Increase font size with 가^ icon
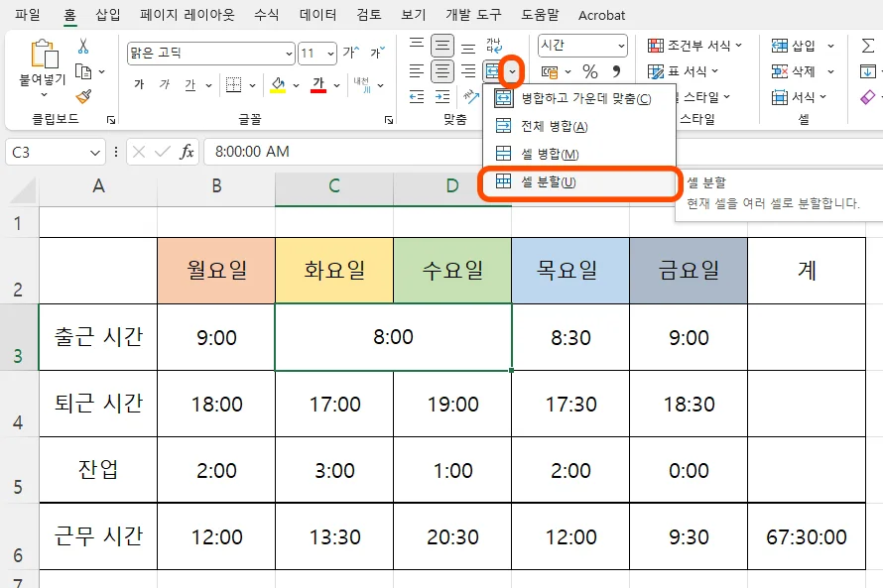 (350, 53)
